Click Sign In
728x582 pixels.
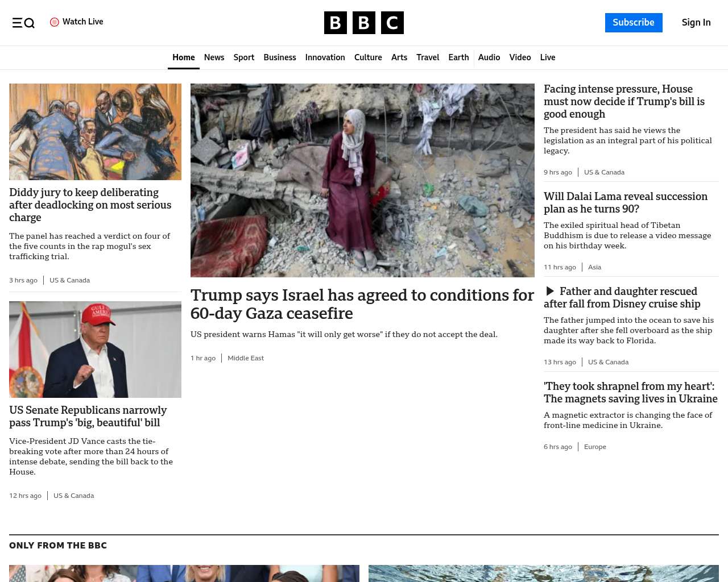point(696,23)
